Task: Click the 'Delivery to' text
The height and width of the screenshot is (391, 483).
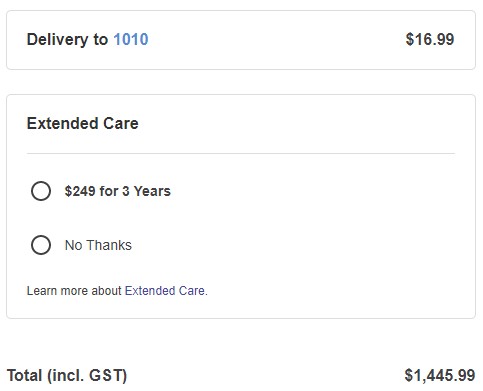Action: point(67,39)
